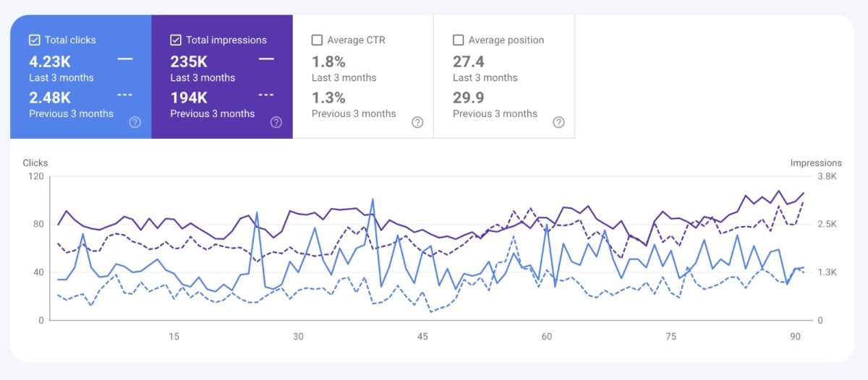The image size is (868, 380).
Task: Click the 27.4 average position value
Action: pyautogui.click(x=469, y=61)
